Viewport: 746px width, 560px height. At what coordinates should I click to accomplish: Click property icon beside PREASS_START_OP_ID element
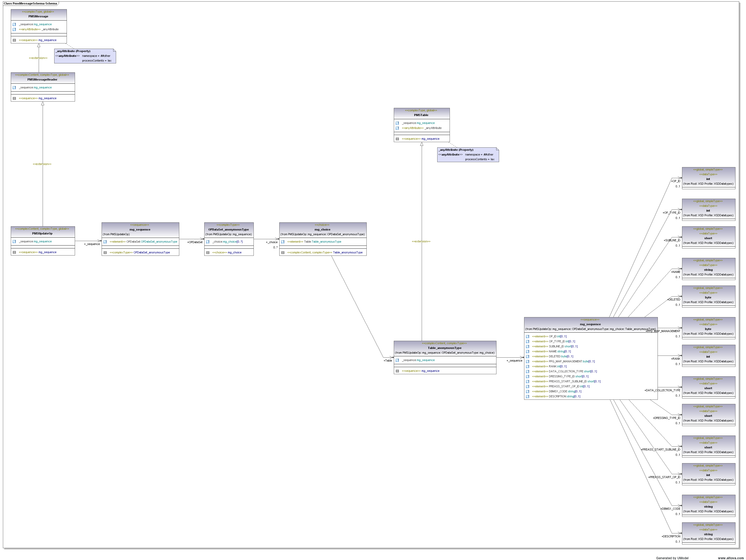[528, 386]
